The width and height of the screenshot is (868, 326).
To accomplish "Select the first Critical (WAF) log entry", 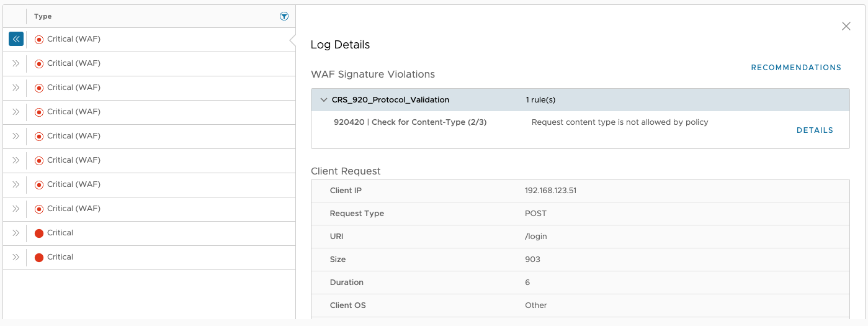I will (73, 39).
